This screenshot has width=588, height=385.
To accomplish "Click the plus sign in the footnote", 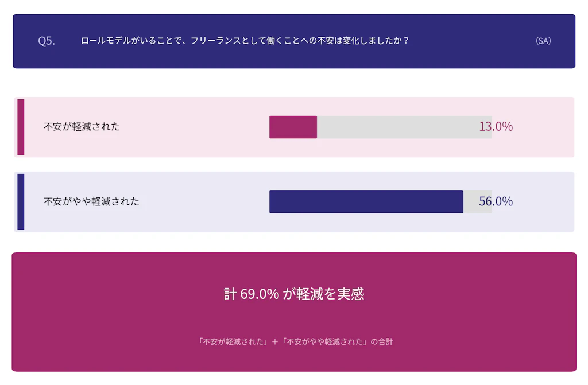I will 275,341.
